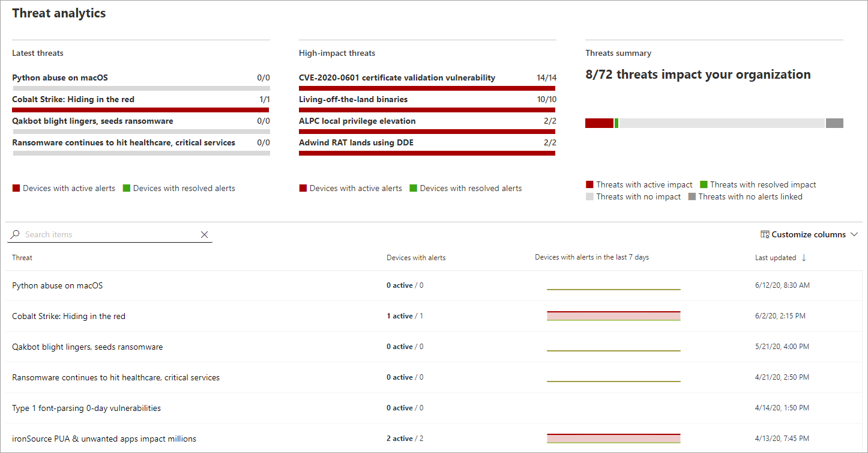Select Type 1 font-parsing 0-day vulnerabilities row
The image size is (868, 453).
pyautogui.click(x=433, y=408)
